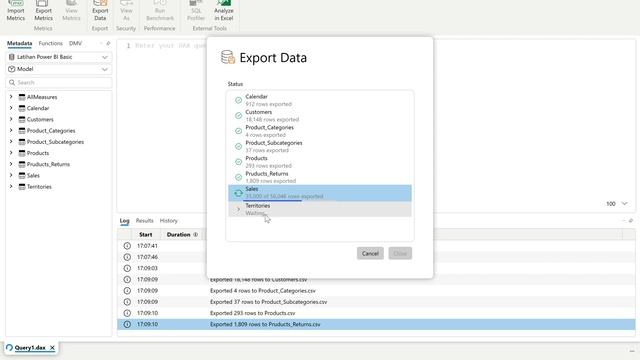
Task: Click the Products_Returns table icon in tree
Action: 22,164
